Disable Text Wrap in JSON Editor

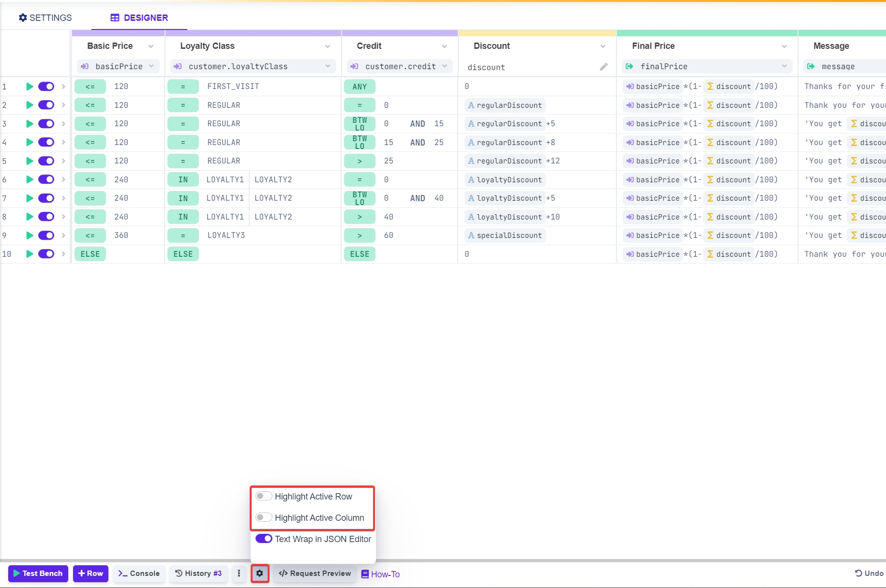point(264,539)
